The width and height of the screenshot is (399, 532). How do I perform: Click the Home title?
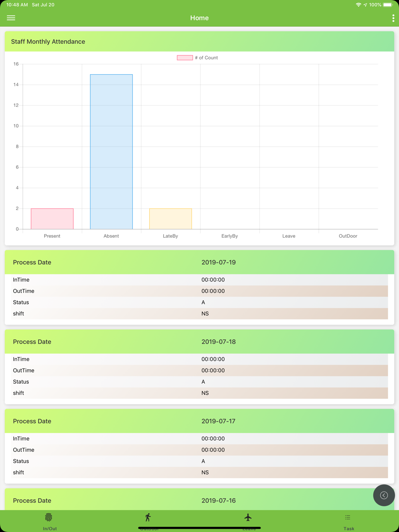tap(199, 18)
